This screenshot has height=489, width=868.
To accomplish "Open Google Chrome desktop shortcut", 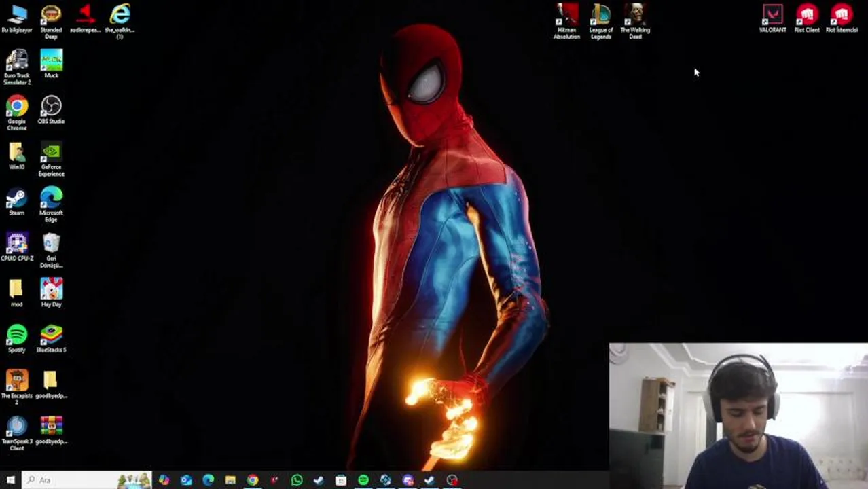I will tap(17, 113).
